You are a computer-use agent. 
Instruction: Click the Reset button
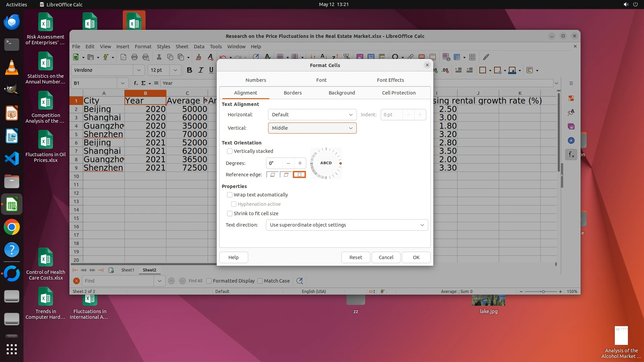point(356,257)
